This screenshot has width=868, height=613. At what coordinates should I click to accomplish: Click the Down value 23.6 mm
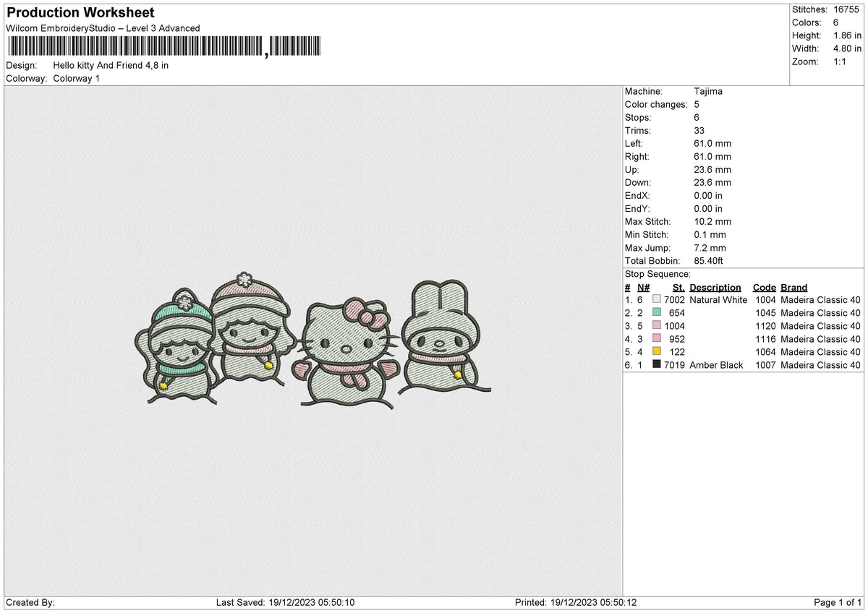pyautogui.click(x=712, y=183)
